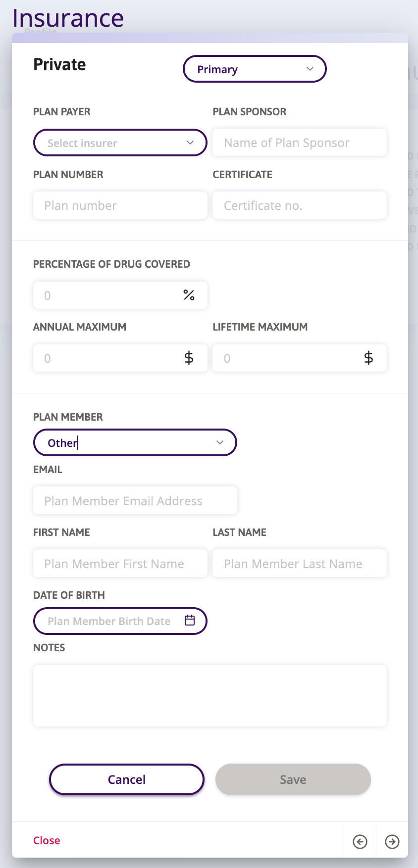
Task: Focus the Plan Member First Name field
Action: click(120, 564)
